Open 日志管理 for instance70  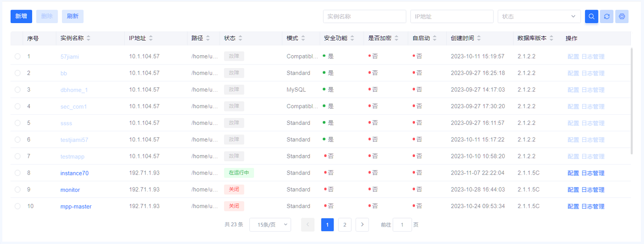[593, 173]
